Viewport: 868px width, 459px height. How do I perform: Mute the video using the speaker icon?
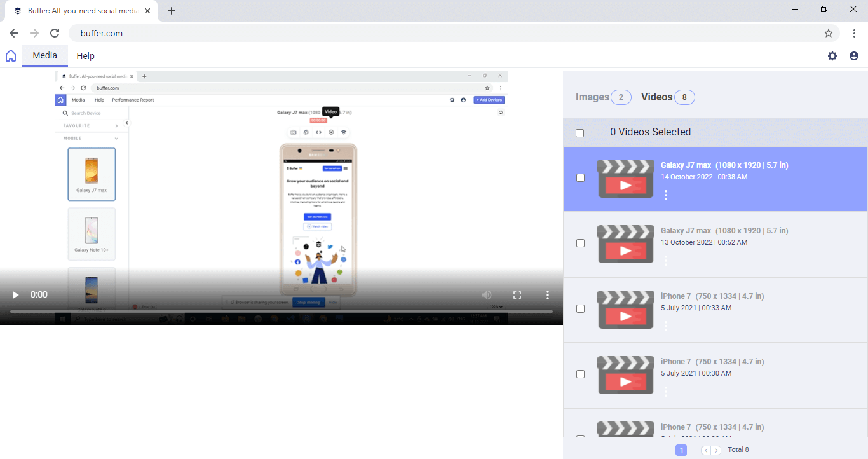click(x=487, y=295)
